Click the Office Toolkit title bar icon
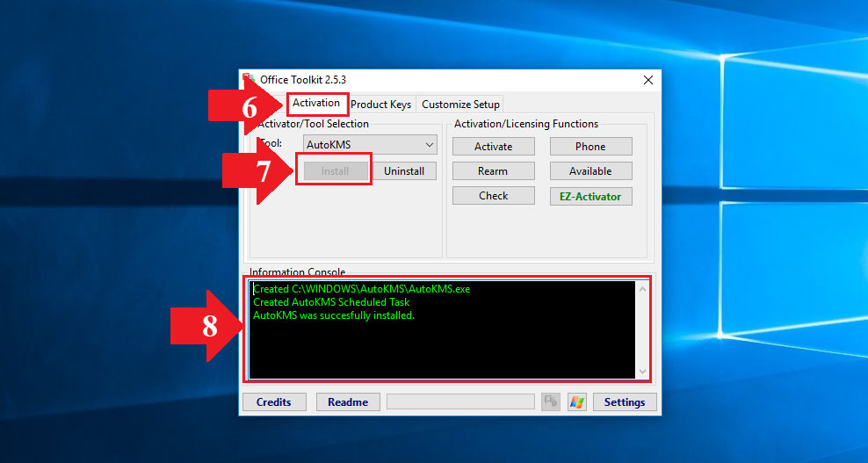Screen dimensions: 868x463 click(x=249, y=80)
